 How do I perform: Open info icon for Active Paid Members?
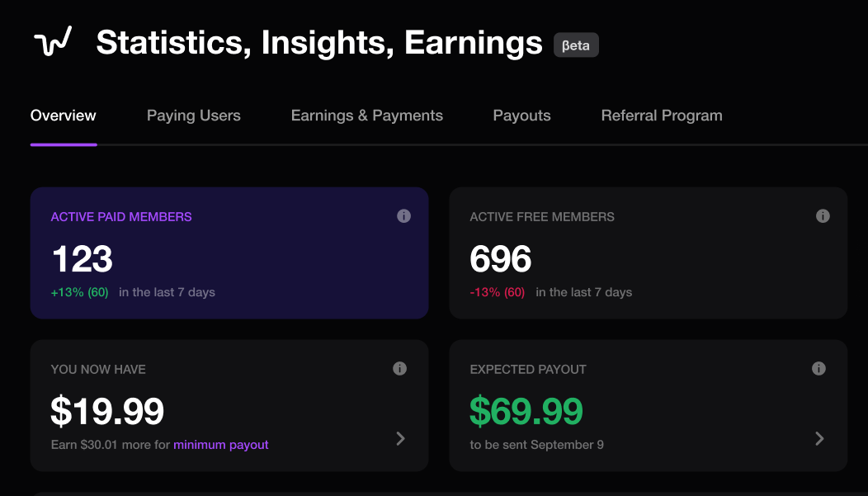tap(404, 216)
